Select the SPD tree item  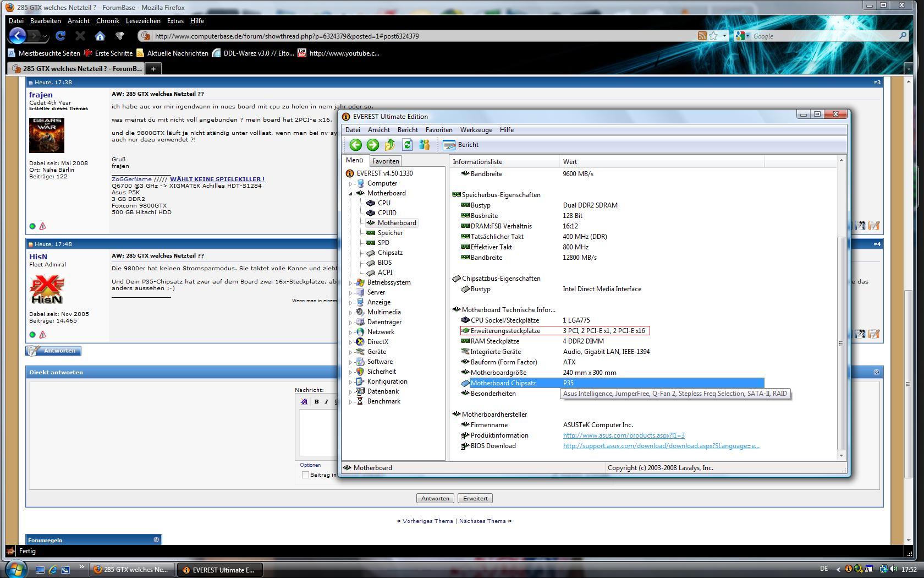coord(383,243)
